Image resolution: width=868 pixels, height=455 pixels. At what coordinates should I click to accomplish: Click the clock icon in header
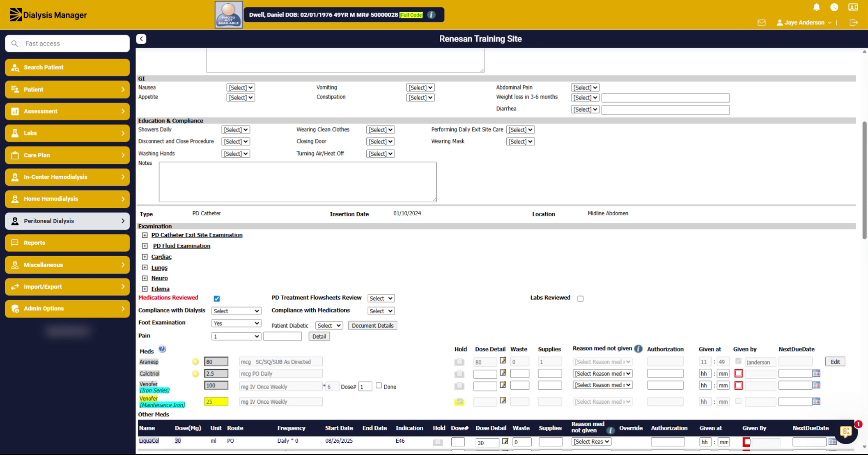point(834,7)
